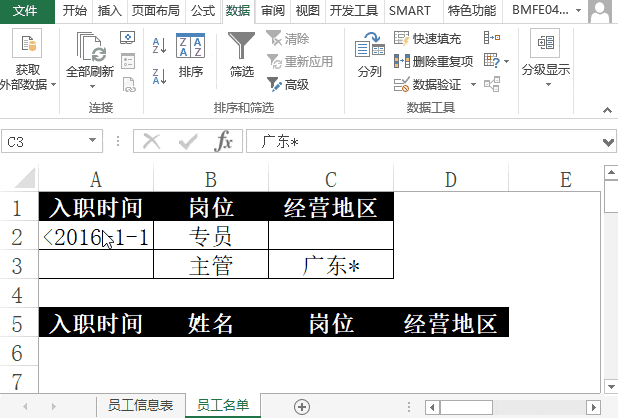Select row 4 header
Viewport: 618px width, 418px height.
(18, 295)
